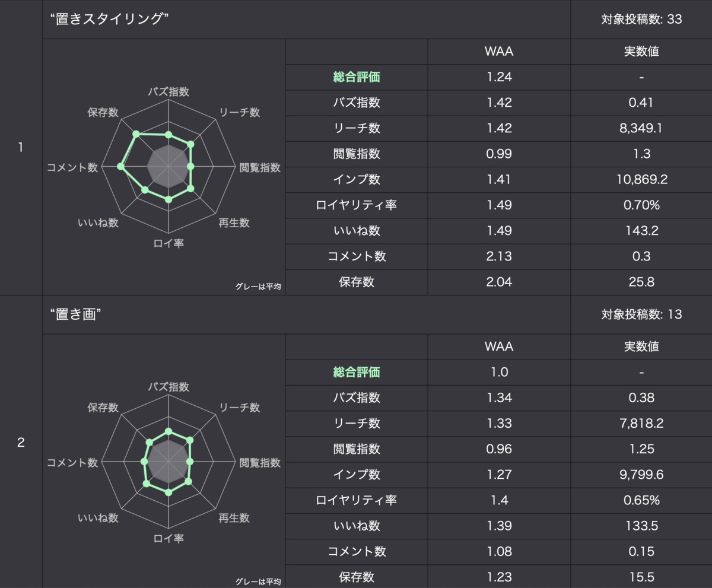Screen dimensions: 712x588
Task: Click the rank number 2 cell
Action: click(x=21, y=443)
